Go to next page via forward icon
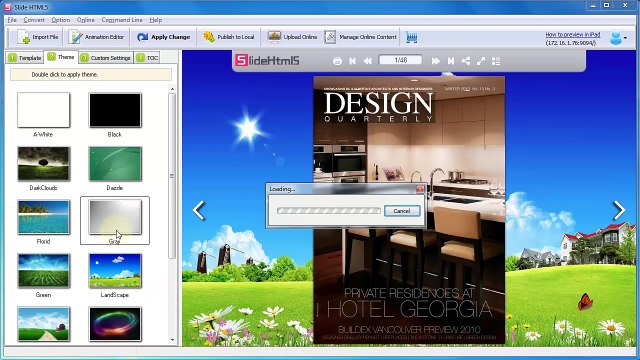The height and width of the screenshot is (360, 640). (x=436, y=61)
